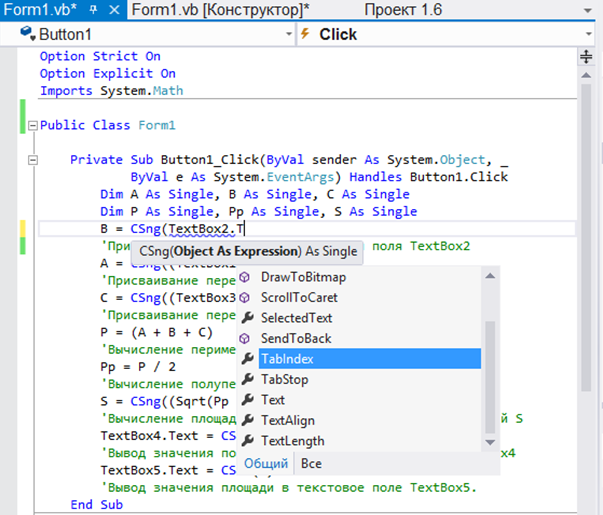Click the TextBox5.Text assignment line
603x515 pixels.
click(168, 470)
